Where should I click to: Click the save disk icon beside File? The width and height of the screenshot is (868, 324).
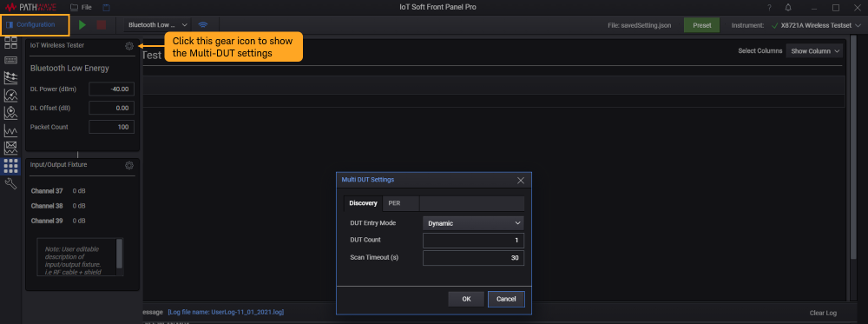click(x=107, y=7)
